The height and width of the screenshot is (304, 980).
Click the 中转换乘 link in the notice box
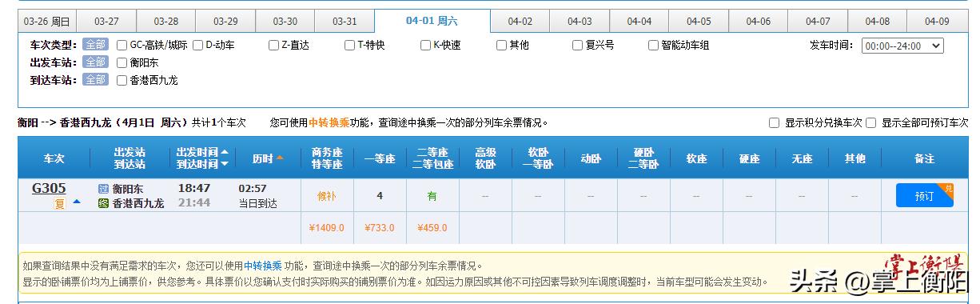coord(263,266)
